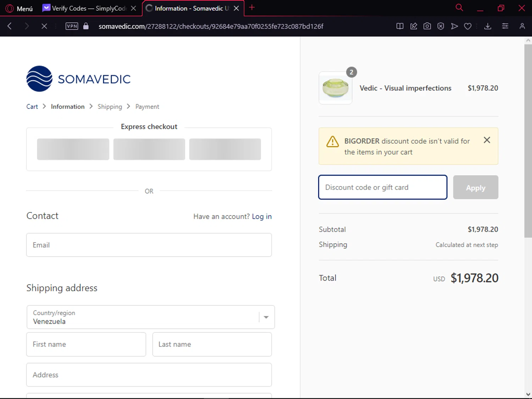Add page to bookmarks heart icon
Image resolution: width=532 pixels, height=399 pixels.
coord(468,26)
